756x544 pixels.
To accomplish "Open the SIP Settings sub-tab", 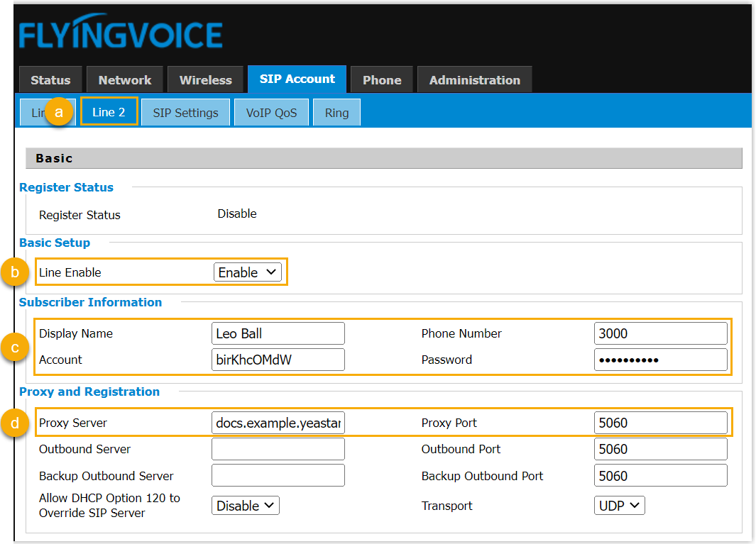I will coord(185,113).
